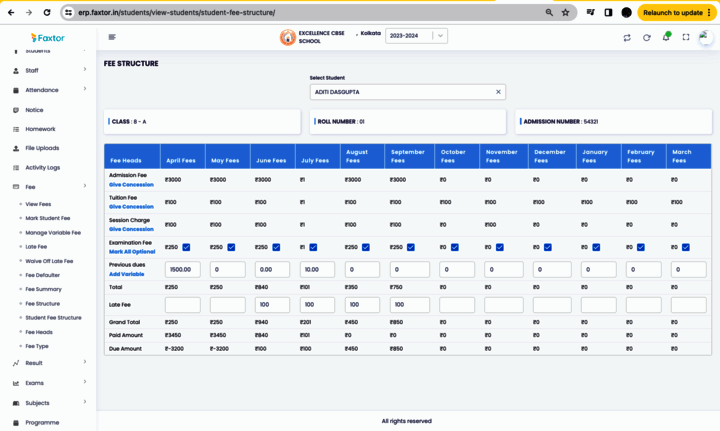Toggle the July Examination Fee checkbox
720x431 pixels.
pos(313,247)
